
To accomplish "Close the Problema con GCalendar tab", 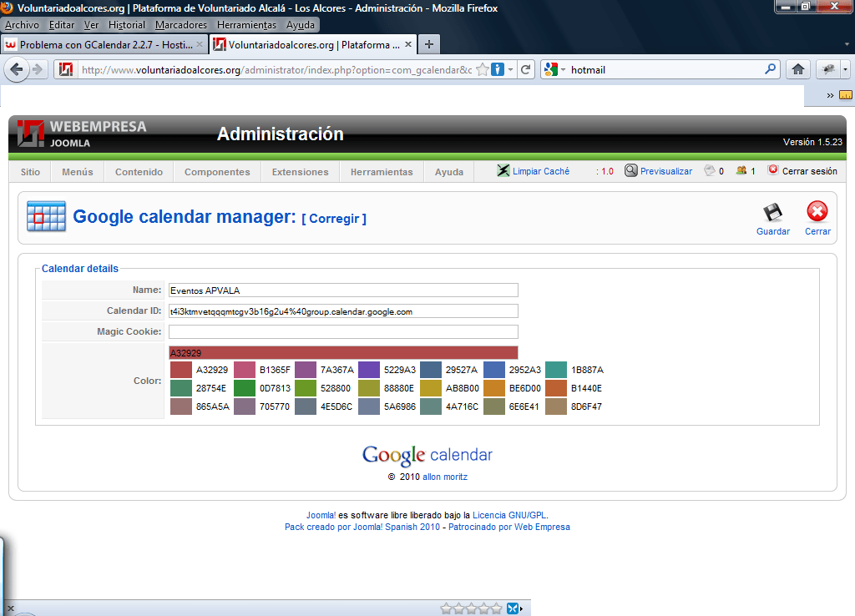I will point(200,45).
